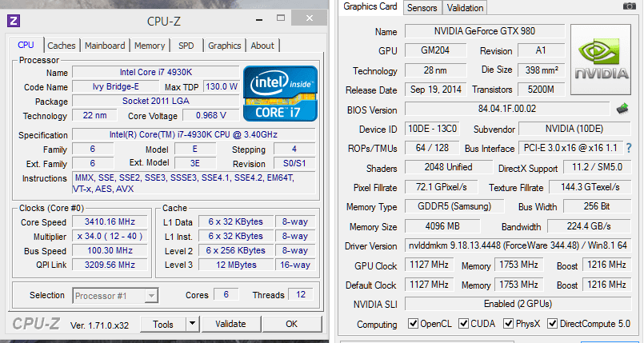Click the Cores value 6
644x343 pixels.
coord(226,294)
